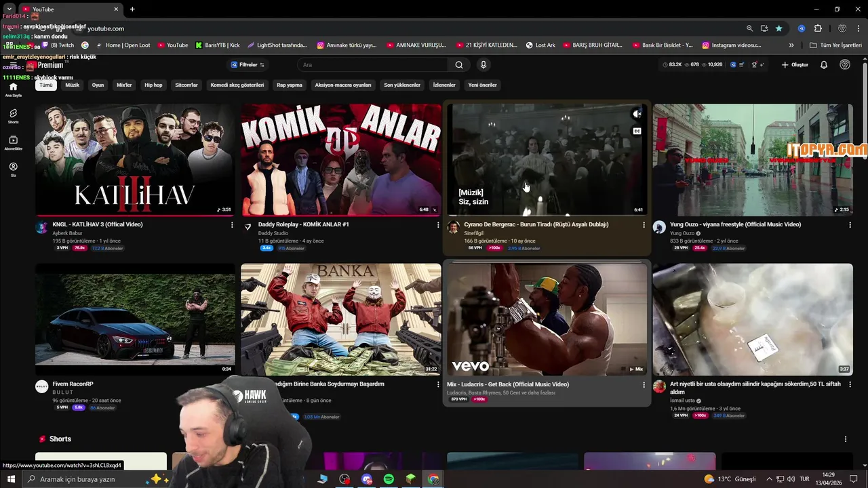This screenshot has width=868, height=488.
Task: Open the KOMİK ANLAR video thumbnail
Action: (341, 160)
